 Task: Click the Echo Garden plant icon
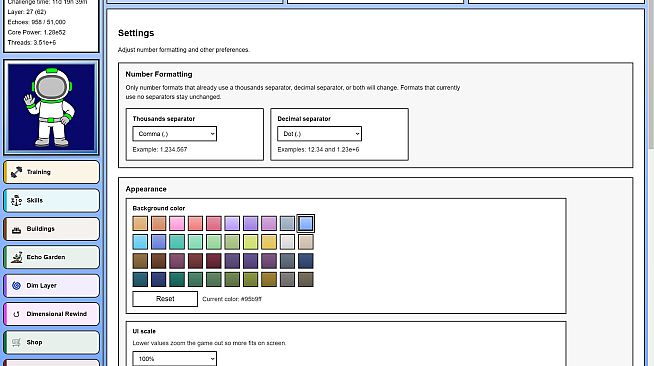click(x=16, y=257)
